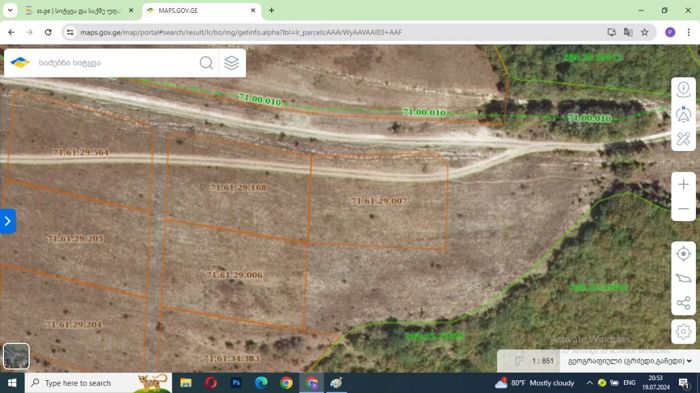Click the search magnifier icon
The width and height of the screenshot is (700, 393).
point(206,63)
